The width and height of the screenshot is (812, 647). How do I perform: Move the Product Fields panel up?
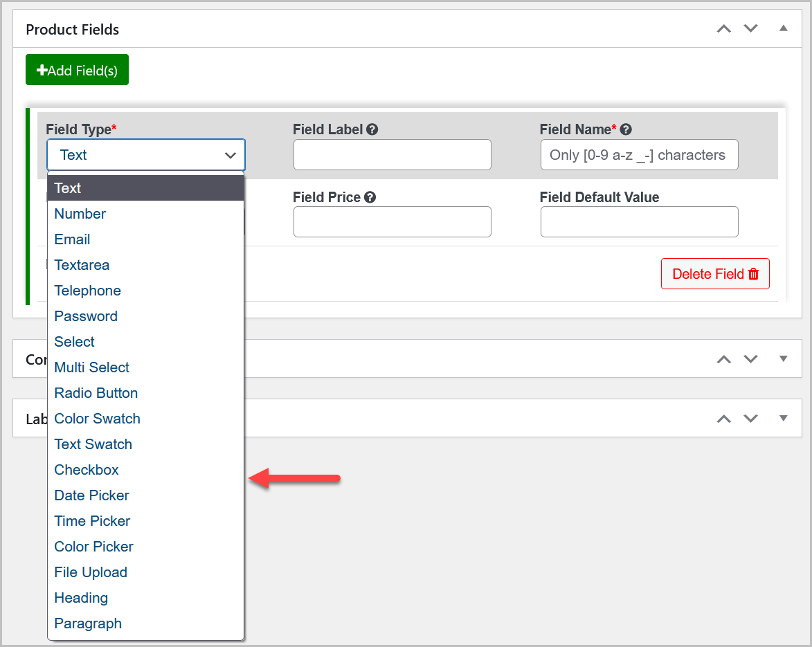pos(723,29)
